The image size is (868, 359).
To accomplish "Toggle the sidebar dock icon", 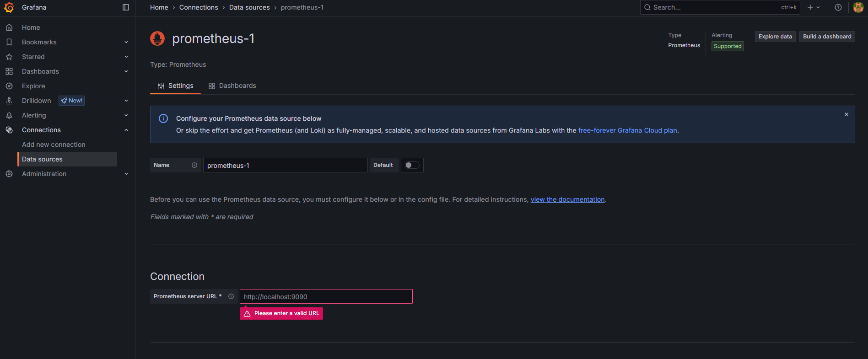I will pos(126,7).
